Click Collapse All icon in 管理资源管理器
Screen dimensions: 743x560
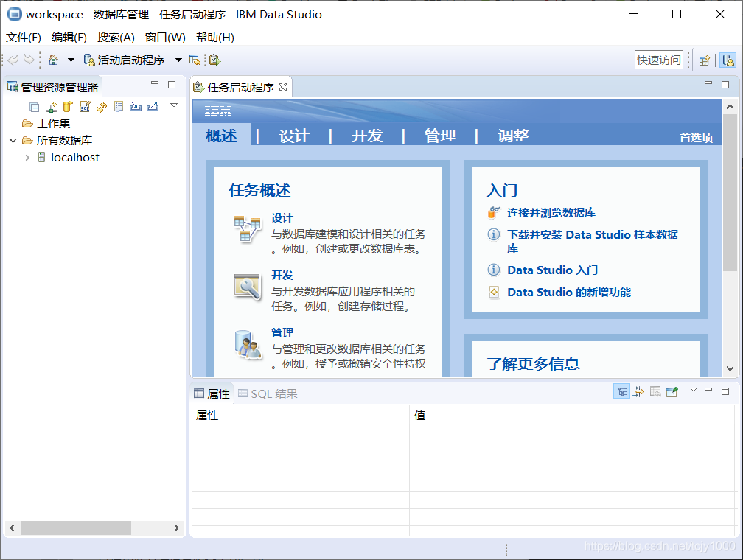(35, 107)
